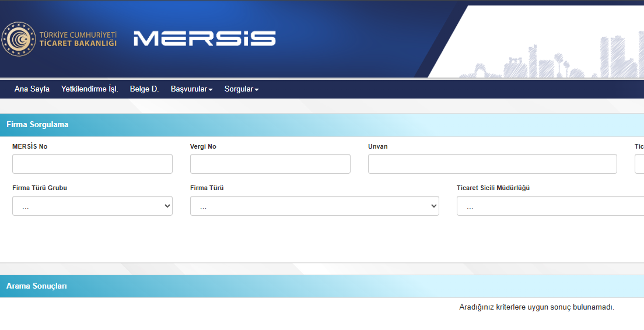Viewport: 644px width, 330px height.
Task: Focus the MERSİS No input field
Action: tap(92, 164)
